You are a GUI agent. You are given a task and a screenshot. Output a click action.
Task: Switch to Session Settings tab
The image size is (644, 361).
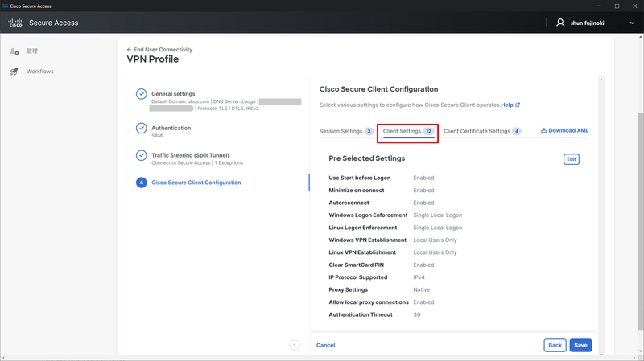point(346,131)
